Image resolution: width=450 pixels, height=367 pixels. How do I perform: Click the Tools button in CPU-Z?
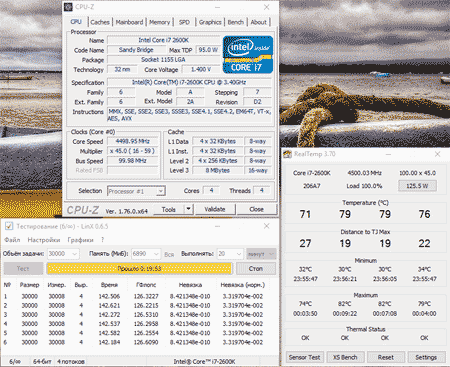pyautogui.click(x=169, y=209)
